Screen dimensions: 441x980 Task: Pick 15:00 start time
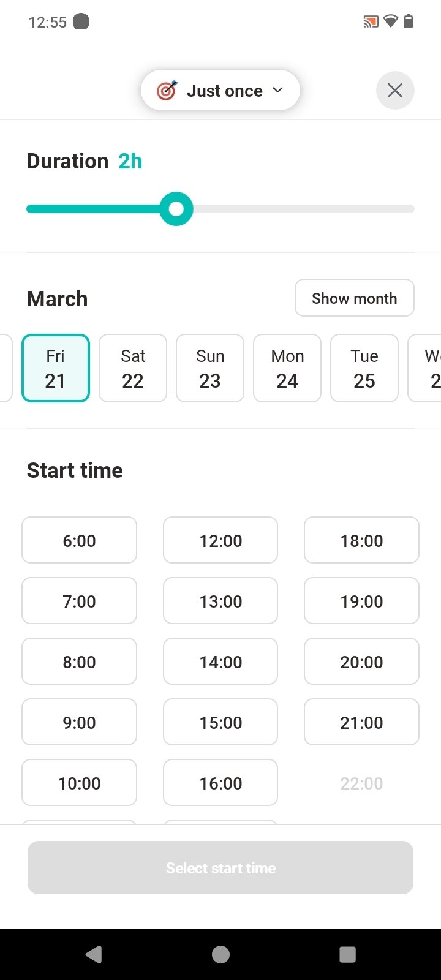[x=221, y=722]
